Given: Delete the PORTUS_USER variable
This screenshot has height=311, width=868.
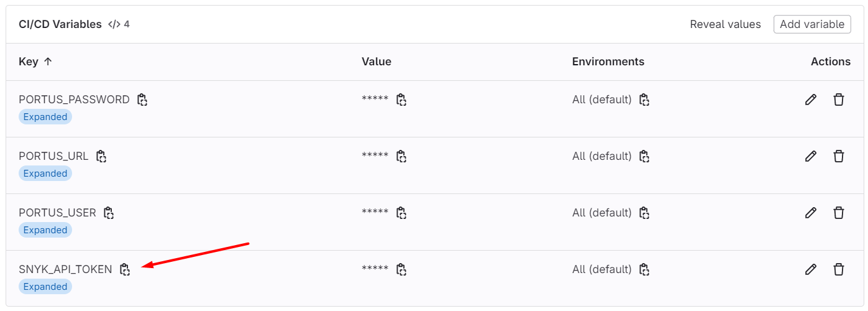Looking at the screenshot, I should [x=839, y=213].
